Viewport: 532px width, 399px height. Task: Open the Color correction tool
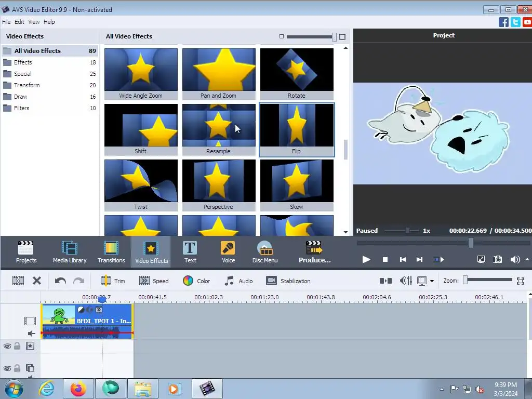196,281
